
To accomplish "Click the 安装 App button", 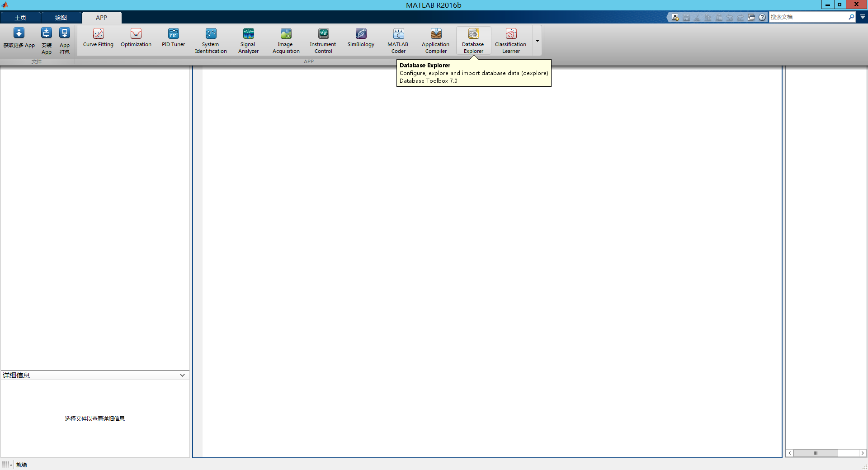I will [46, 40].
